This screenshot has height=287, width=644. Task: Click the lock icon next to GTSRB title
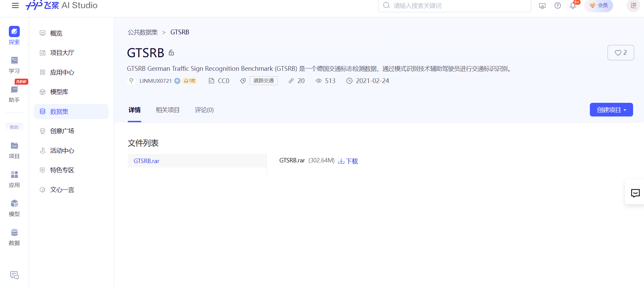171,52
